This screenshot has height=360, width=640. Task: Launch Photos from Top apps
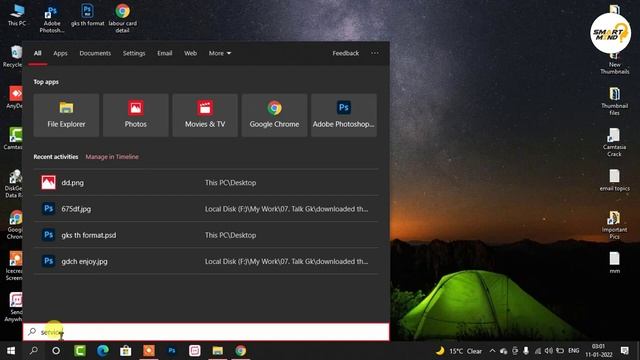pos(136,115)
